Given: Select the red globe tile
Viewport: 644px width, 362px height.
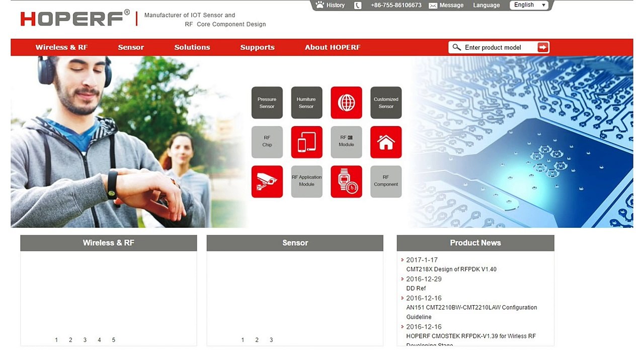Looking at the screenshot, I should (346, 103).
